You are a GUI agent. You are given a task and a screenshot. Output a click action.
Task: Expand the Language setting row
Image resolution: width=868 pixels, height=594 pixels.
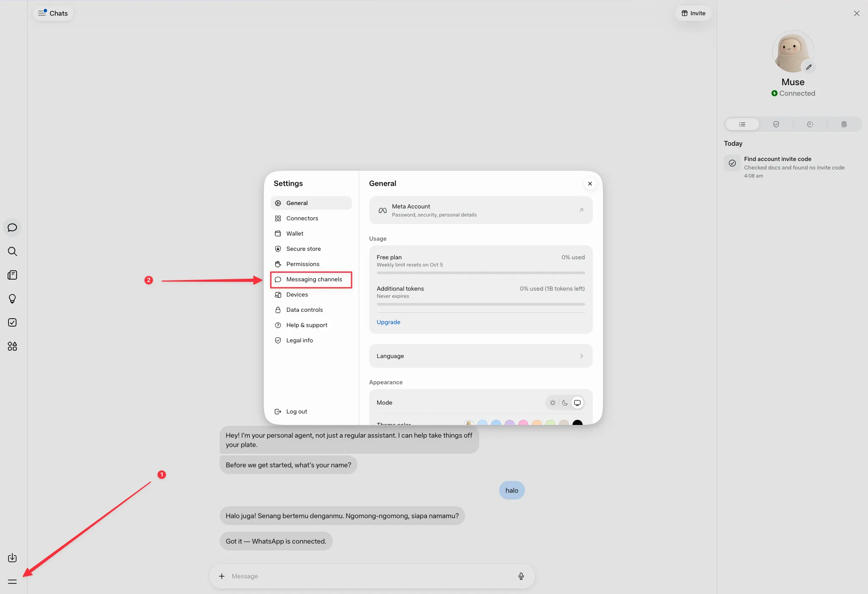point(480,356)
